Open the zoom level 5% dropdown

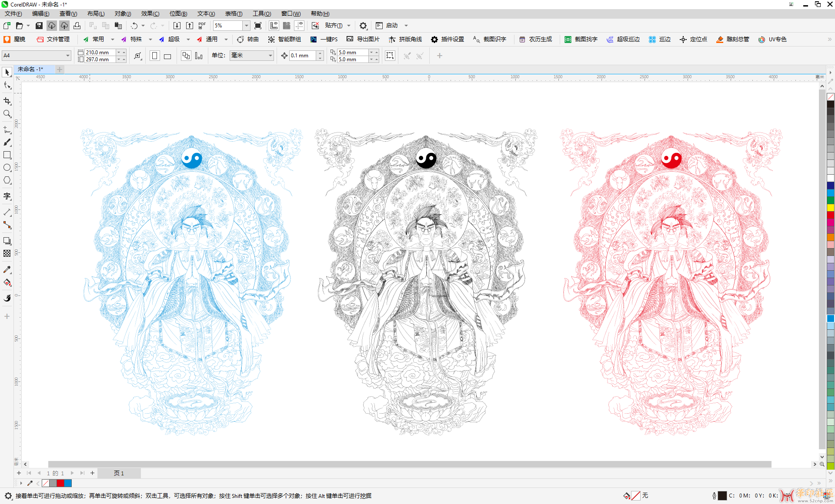(x=246, y=26)
